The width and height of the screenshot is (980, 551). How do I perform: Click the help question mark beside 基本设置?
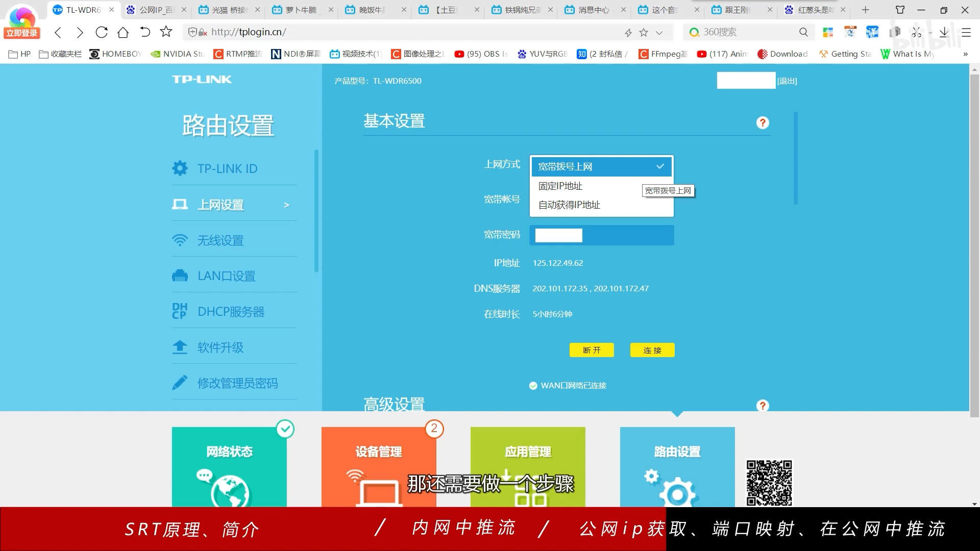coord(762,122)
